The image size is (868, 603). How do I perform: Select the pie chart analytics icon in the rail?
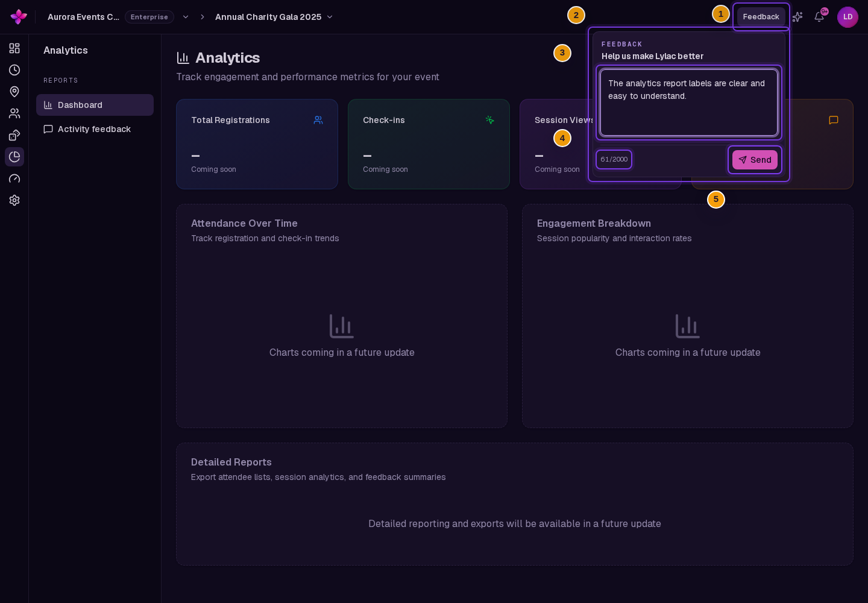14,157
